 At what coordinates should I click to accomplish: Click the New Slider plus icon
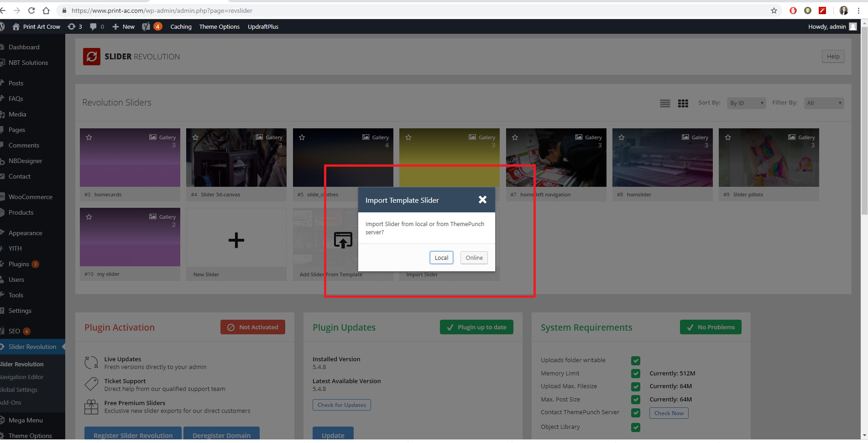point(236,240)
